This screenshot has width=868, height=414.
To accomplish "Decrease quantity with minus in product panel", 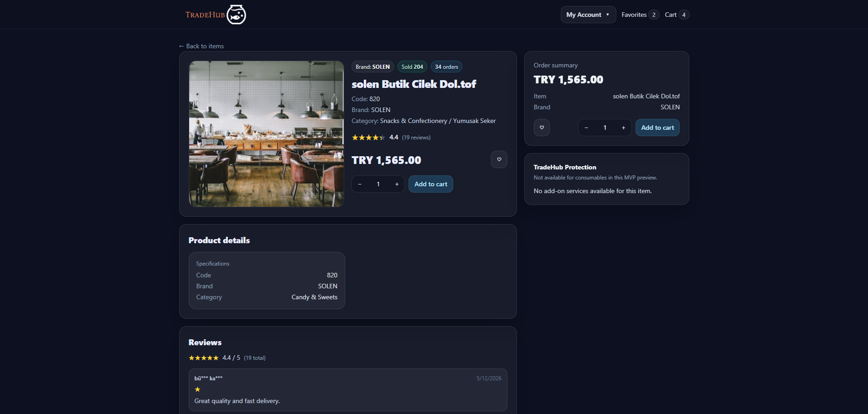I will [x=360, y=184].
